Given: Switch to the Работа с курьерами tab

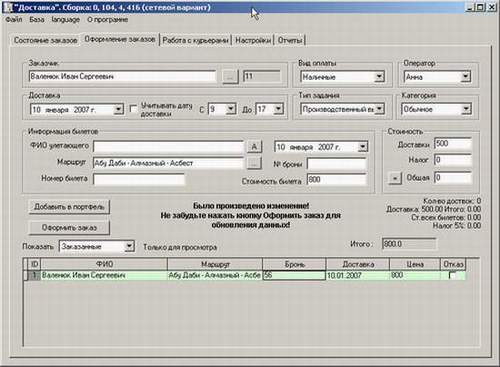Looking at the screenshot, I should click(x=195, y=40).
